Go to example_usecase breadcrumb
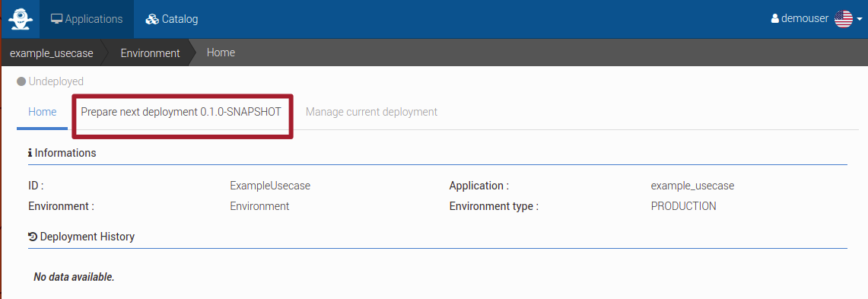 pyautogui.click(x=52, y=53)
